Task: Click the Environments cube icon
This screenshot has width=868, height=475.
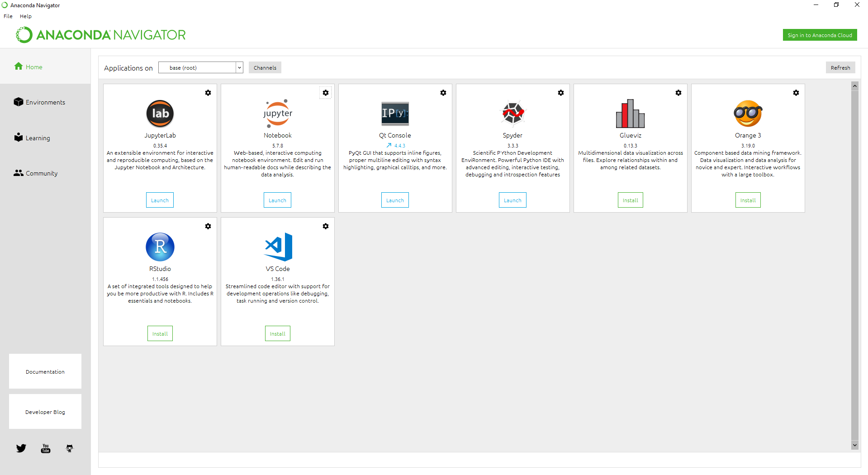Action: [19, 102]
